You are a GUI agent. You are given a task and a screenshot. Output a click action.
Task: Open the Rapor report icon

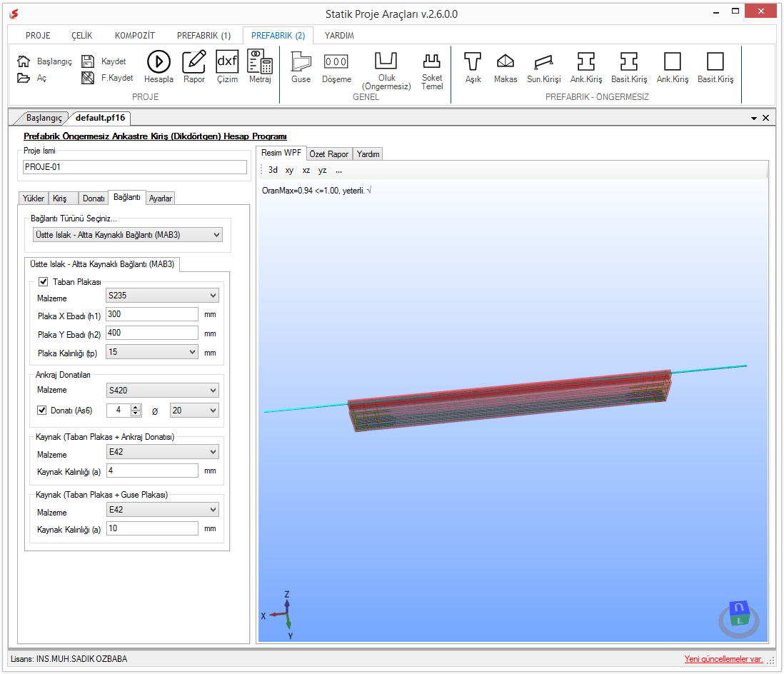(x=194, y=61)
